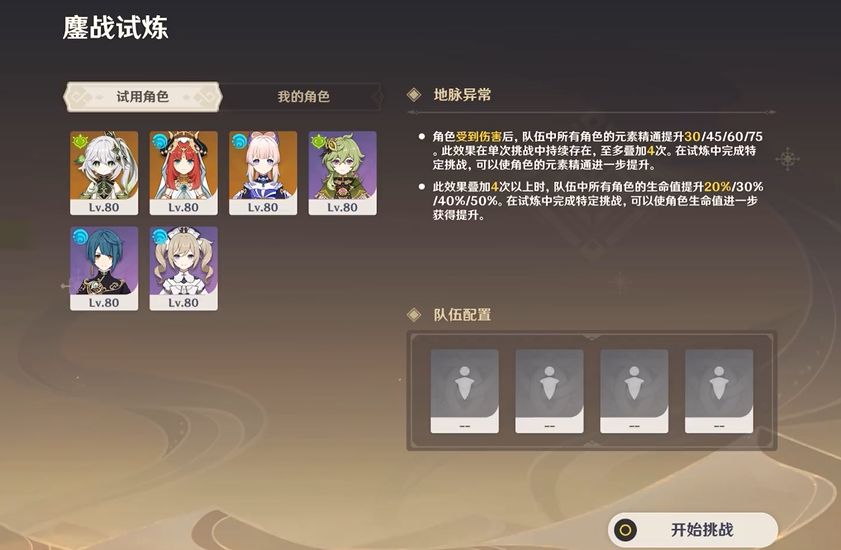Image resolution: width=841 pixels, height=550 pixels.
Task: Select the blue-haired Xingqiu character card
Action: [104, 268]
